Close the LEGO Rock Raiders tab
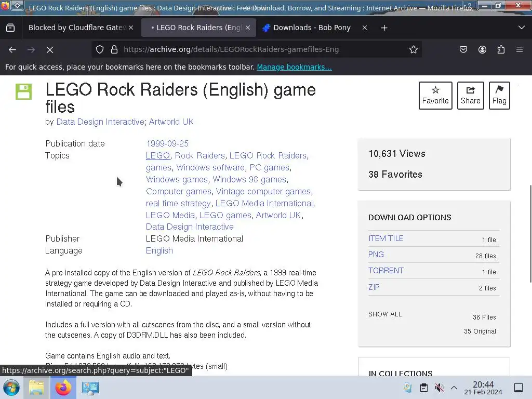 (x=248, y=28)
